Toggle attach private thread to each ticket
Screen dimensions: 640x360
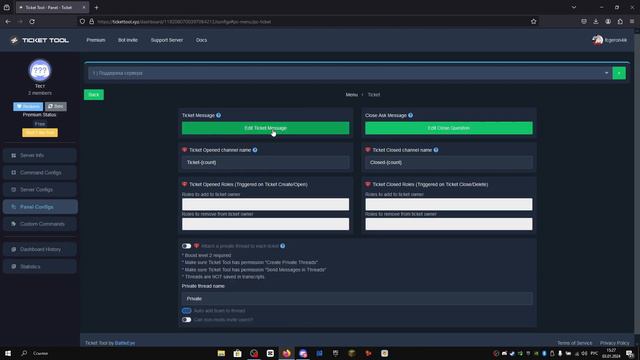(x=187, y=246)
